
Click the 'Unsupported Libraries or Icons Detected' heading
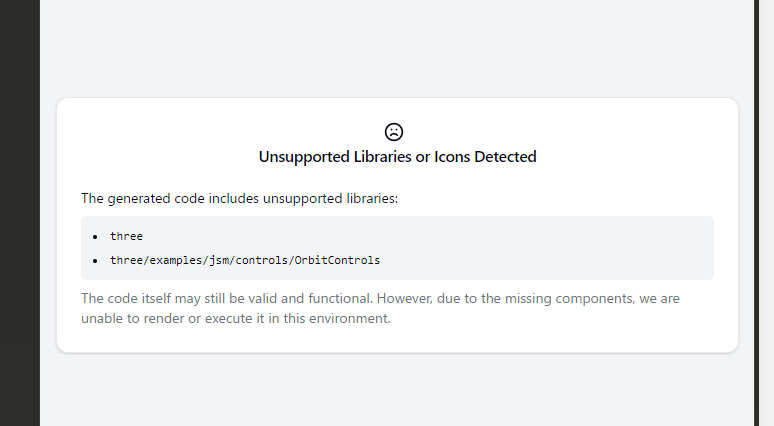pos(397,157)
